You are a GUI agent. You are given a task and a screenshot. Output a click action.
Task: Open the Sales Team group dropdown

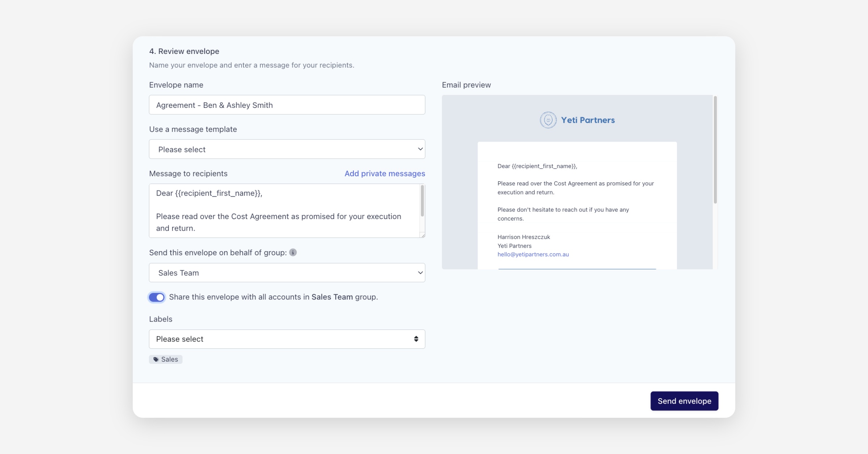[x=287, y=273]
